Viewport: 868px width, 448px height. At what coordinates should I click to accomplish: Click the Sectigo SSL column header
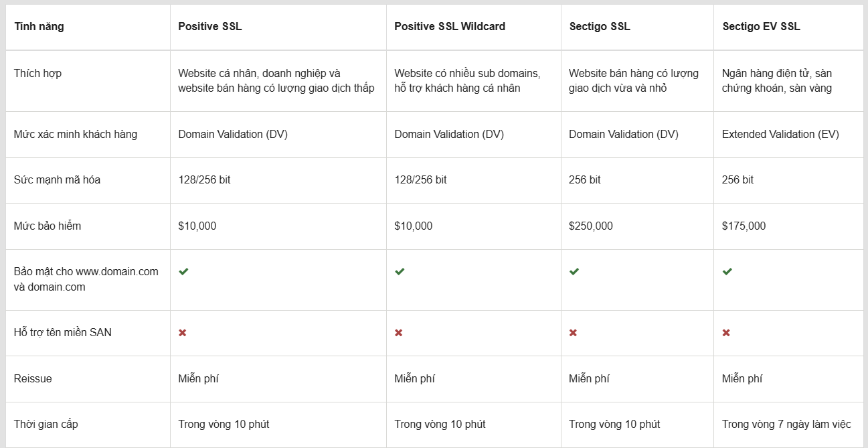coord(600,27)
